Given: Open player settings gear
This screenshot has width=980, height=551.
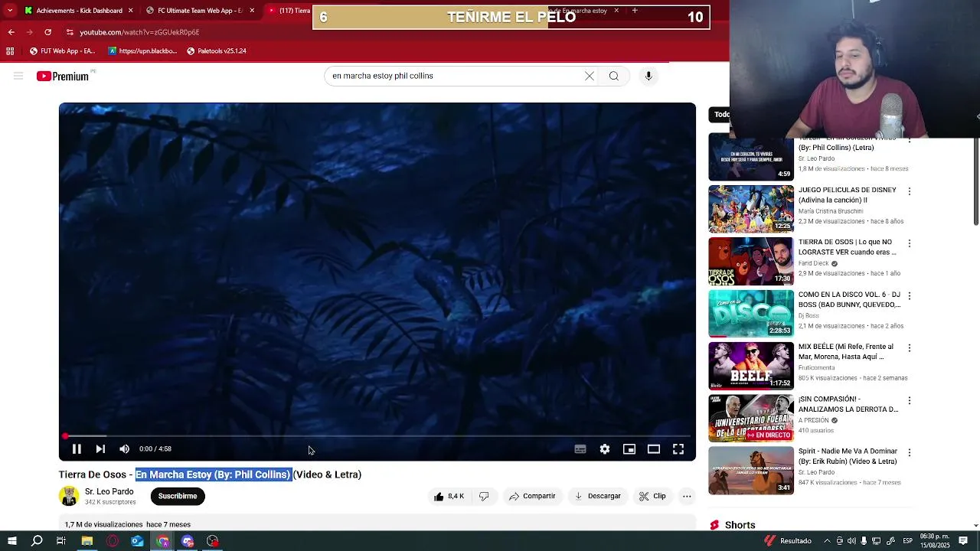Looking at the screenshot, I should (605, 449).
